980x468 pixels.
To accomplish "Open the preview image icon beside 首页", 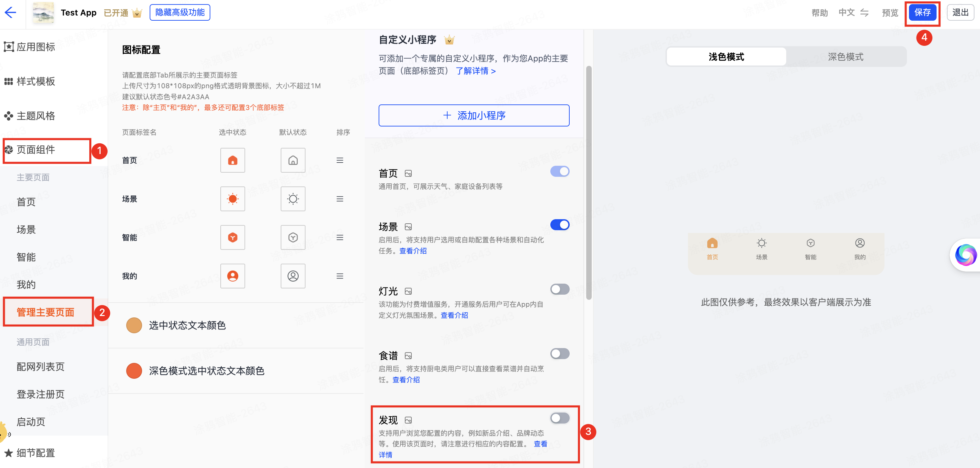I will click(x=408, y=174).
